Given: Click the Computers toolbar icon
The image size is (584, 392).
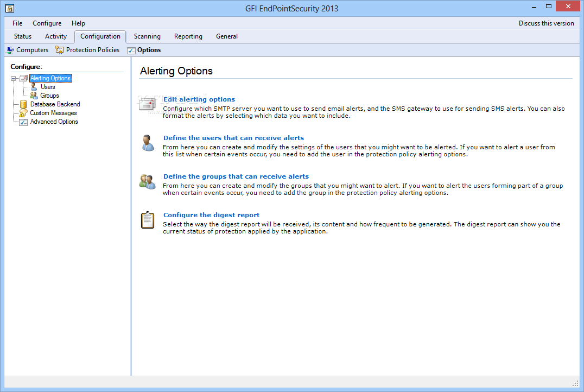Looking at the screenshot, I should click(10, 50).
